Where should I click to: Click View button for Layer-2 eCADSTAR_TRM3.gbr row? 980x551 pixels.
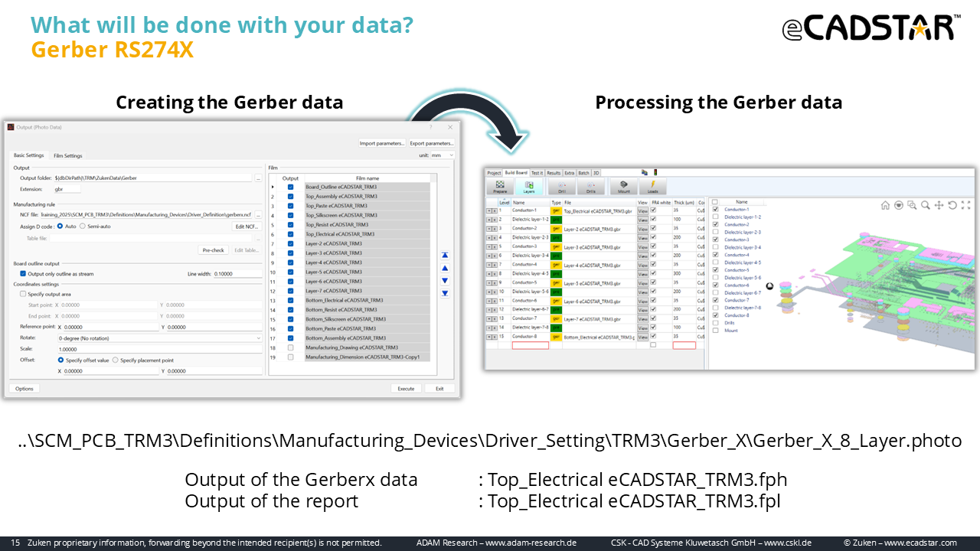tap(643, 228)
